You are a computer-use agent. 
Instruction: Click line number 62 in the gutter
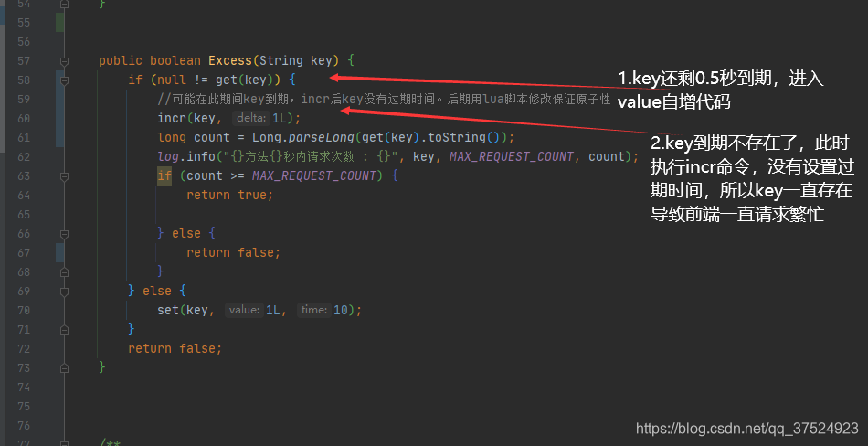tap(24, 157)
